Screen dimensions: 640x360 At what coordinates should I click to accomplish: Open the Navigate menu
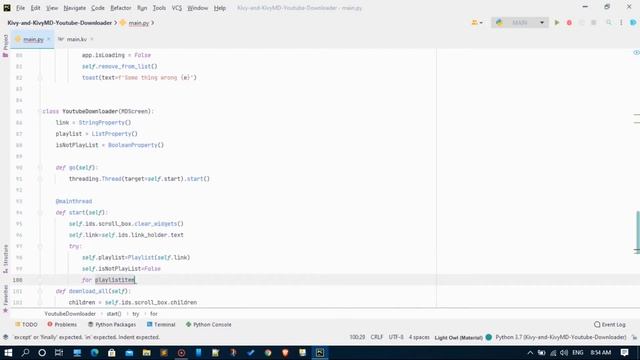coord(75,8)
